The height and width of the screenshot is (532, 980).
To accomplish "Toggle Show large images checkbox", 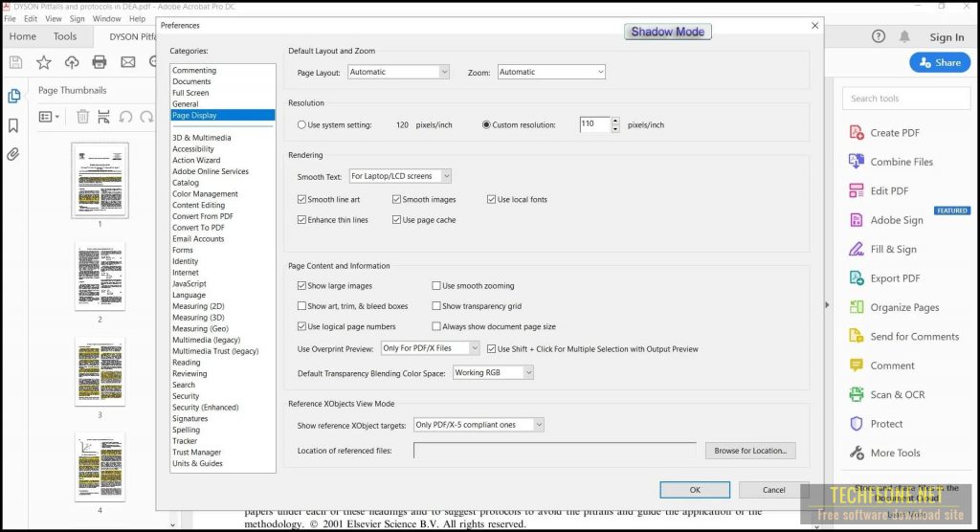I will pos(301,286).
